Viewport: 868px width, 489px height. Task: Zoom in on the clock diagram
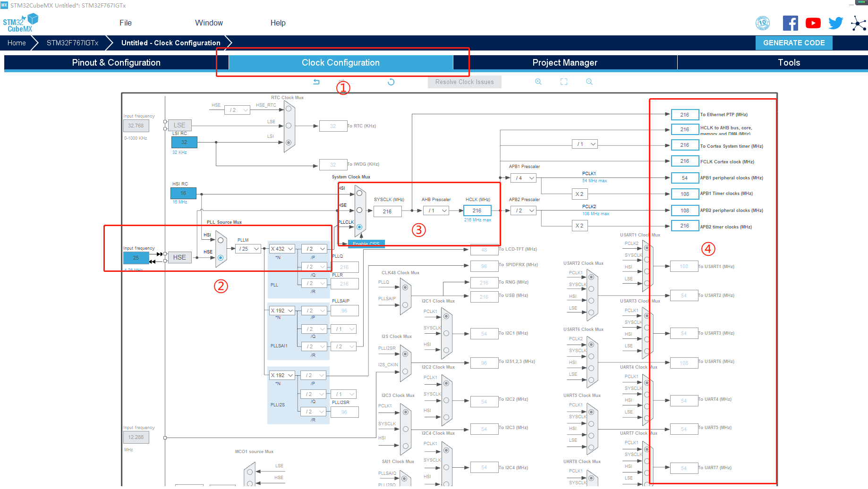[538, 82]
